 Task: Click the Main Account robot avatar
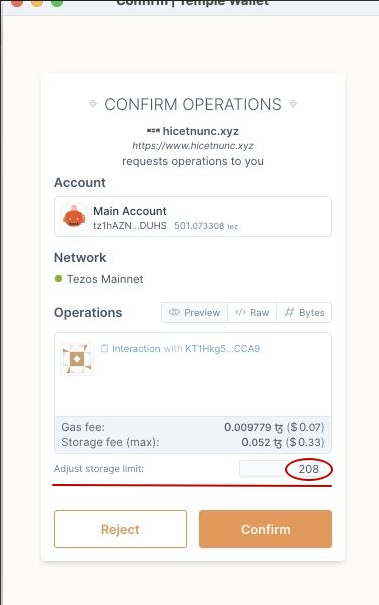tap(74, 217)
